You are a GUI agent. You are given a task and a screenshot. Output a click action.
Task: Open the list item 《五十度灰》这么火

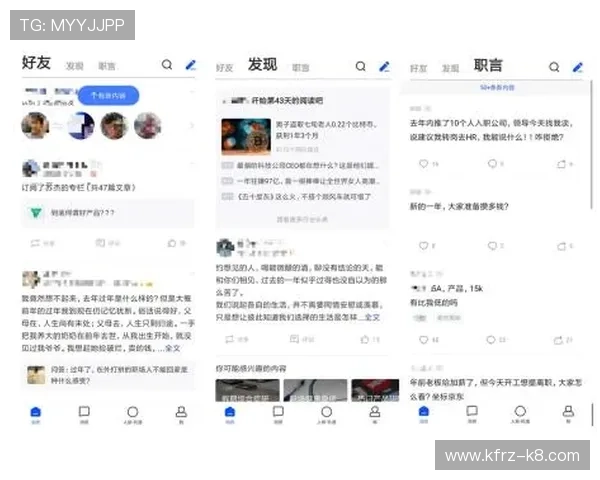pos(297,197)
